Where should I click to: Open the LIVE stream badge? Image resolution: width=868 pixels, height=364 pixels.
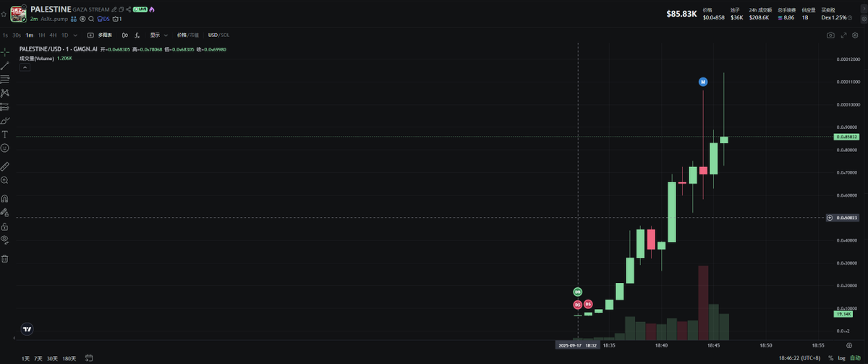coord(140,9)
